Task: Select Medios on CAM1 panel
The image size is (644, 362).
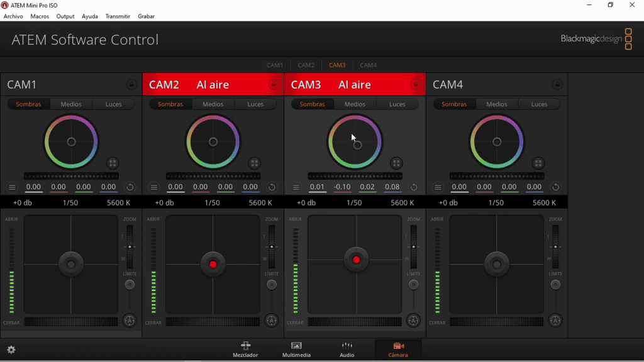Action: click(71, 104)
